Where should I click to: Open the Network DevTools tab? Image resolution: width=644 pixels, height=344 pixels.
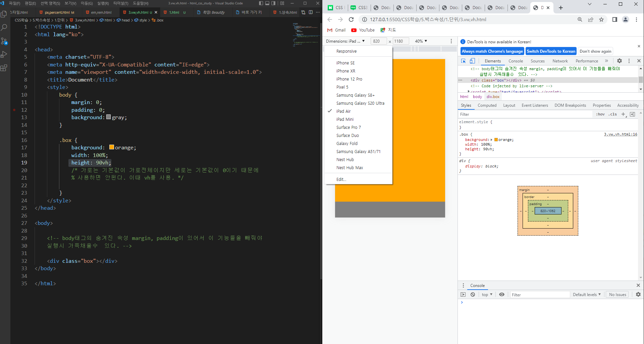[x=560, y=61]
